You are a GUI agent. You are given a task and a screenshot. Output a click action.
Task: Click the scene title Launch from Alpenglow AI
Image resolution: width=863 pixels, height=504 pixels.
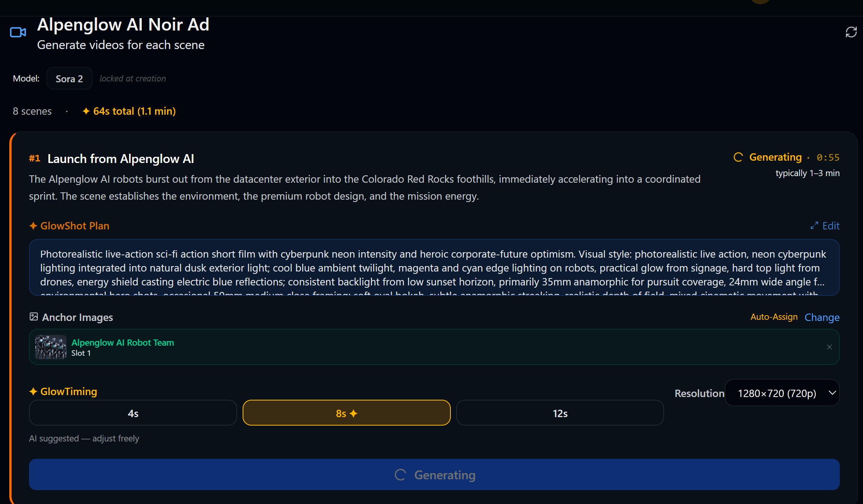click(121, 159)
